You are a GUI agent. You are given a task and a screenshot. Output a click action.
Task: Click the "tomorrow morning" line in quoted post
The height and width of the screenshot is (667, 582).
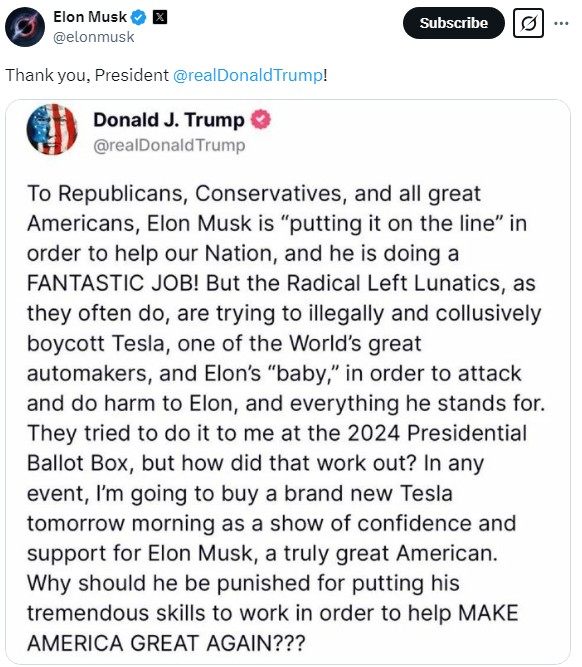coord(271,523)
